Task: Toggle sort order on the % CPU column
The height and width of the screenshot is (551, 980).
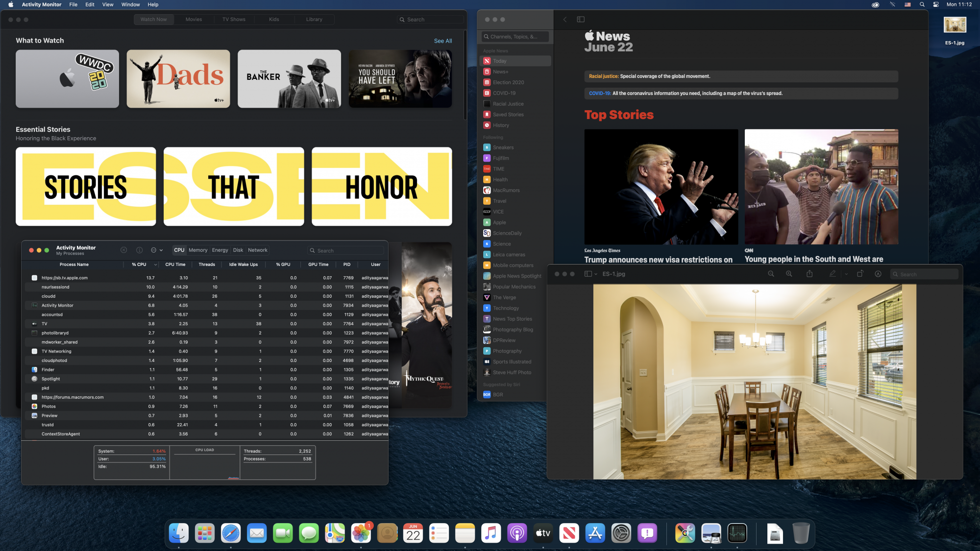Action: (x=142, y=264)
